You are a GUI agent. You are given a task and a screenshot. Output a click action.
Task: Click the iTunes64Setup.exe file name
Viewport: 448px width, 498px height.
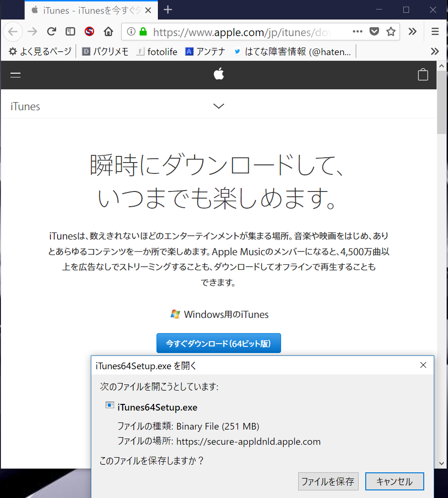point(157,407)
